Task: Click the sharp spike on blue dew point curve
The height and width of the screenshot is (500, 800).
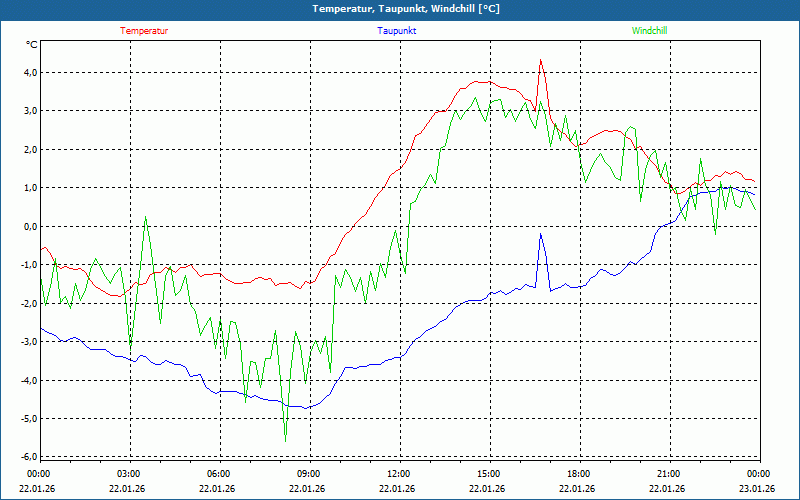Action: pos(540,234)
